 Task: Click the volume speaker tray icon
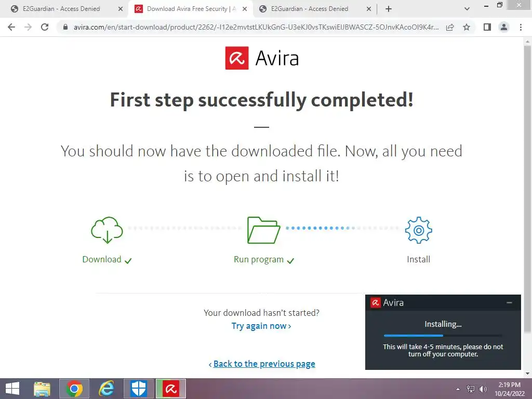point(483,389)
